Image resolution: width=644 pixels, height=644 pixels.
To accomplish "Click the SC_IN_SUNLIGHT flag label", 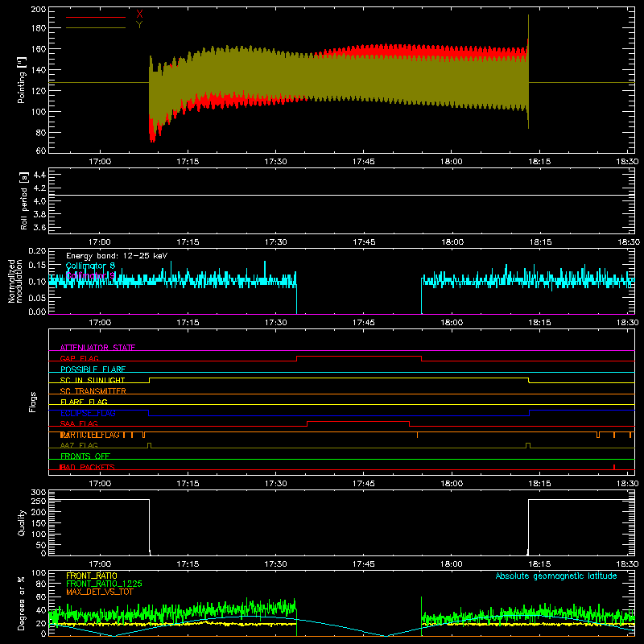I will click(93, 380).
